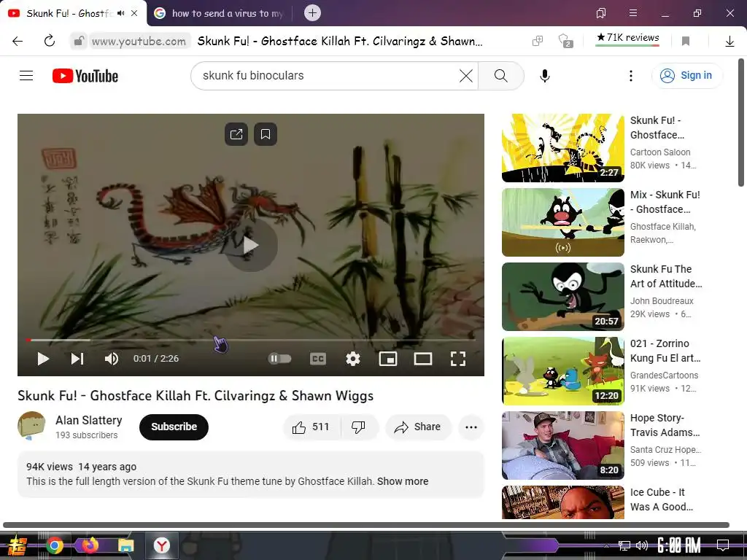Pop out video in separate window

point(236,134)
